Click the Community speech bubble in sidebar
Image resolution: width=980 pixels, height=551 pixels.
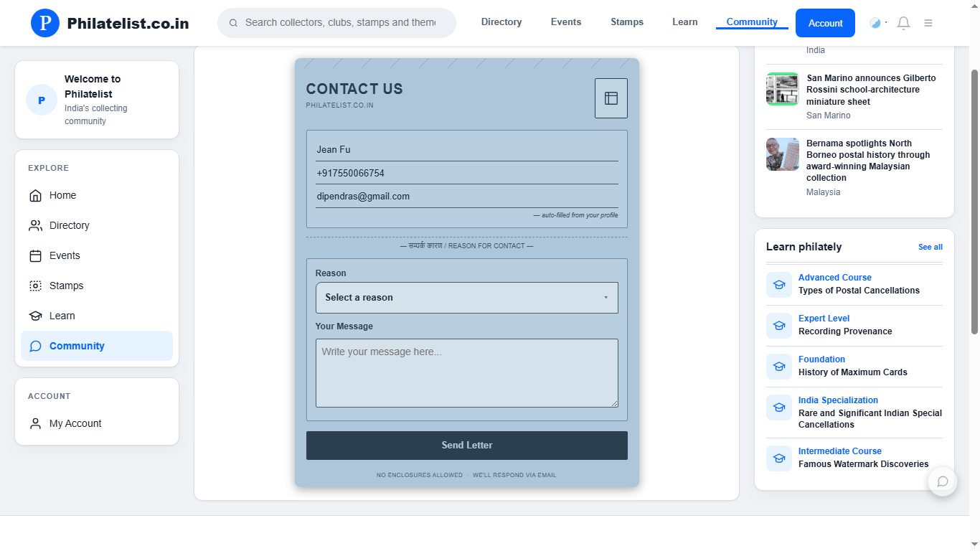pyautogui.click(x=35, y=346)
